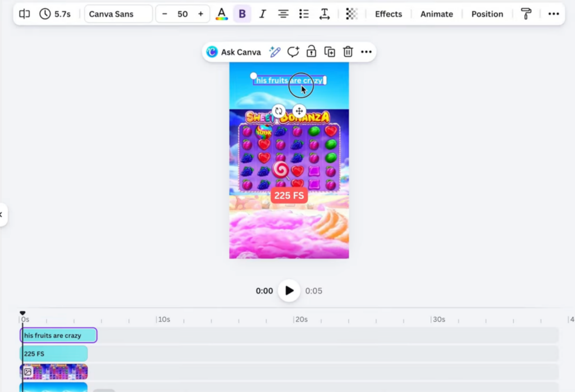Select the Sweet Bonanza image timeline clip

pos(53,372)
